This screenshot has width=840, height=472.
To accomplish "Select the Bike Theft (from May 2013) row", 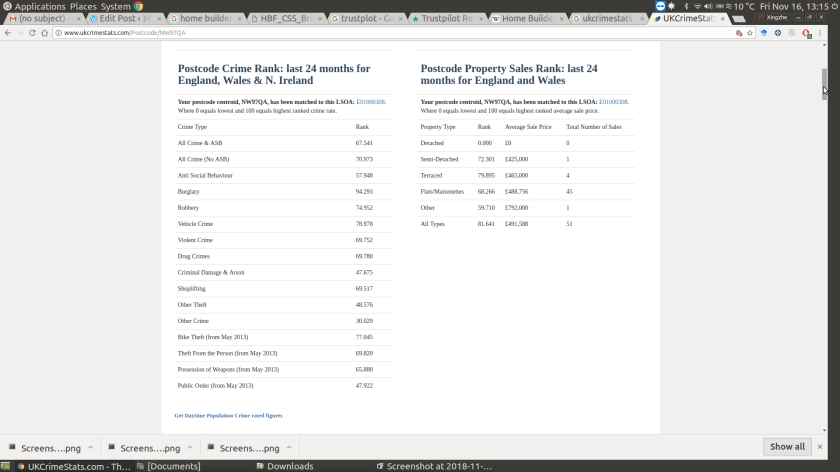I will click(x=284, y=337).
